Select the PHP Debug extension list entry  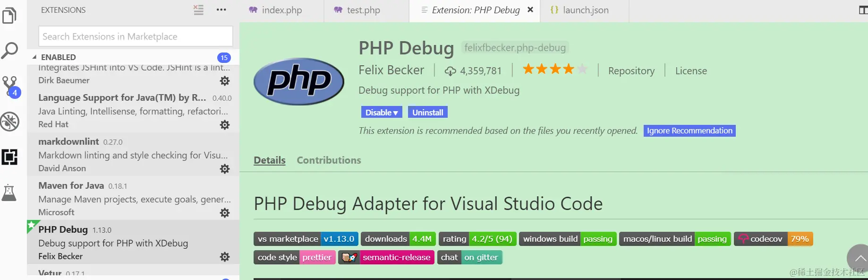(x=133, y=243)
